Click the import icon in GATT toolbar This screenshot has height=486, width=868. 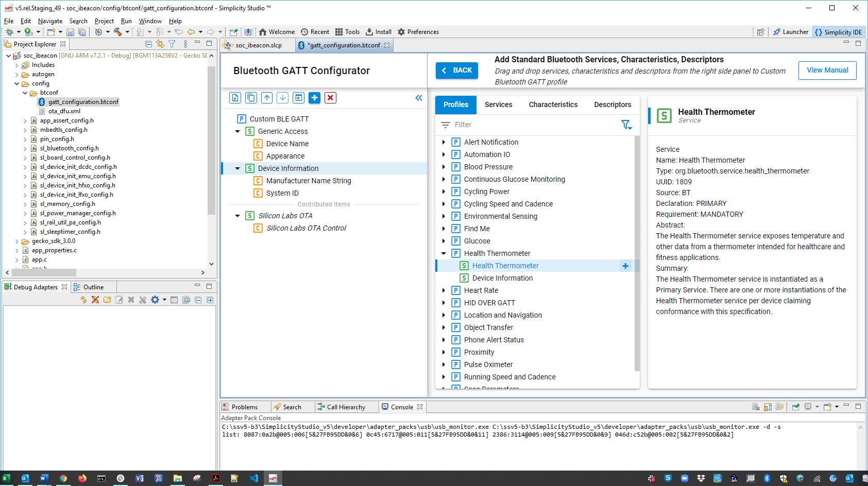[299, 98]
